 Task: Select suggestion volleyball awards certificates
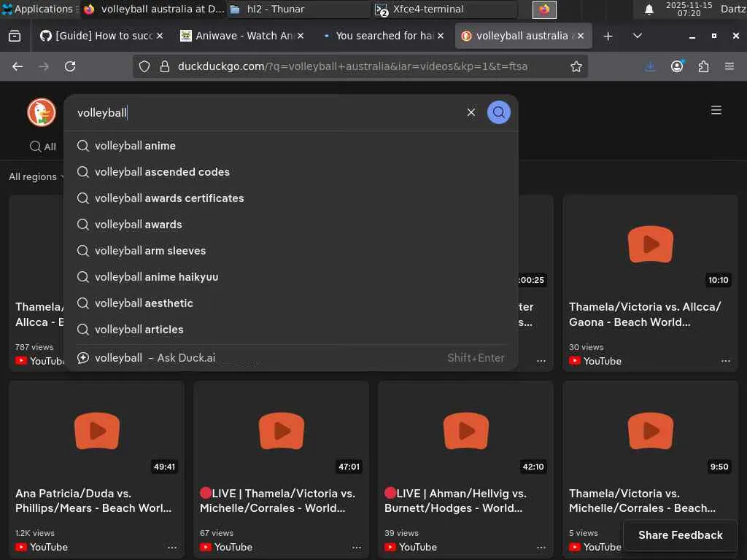pos(290,198)
